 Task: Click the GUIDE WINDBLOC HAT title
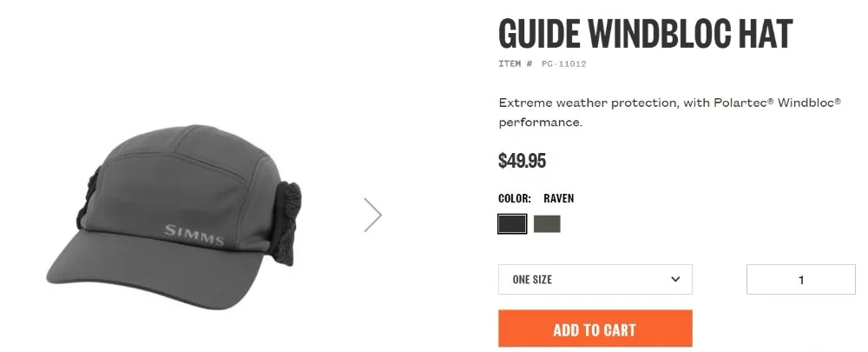pyautogui.click(x=646, y=34)
